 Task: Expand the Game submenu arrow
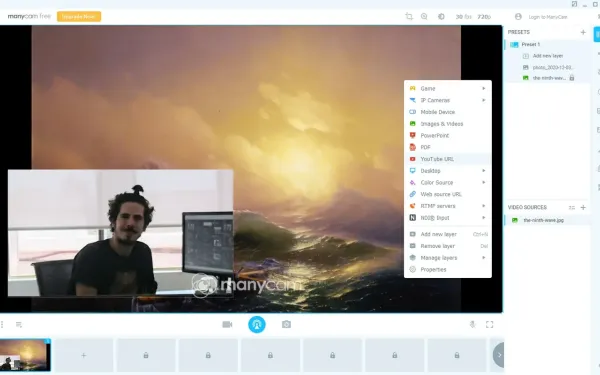pyautogui.click(x=484, y=88)
